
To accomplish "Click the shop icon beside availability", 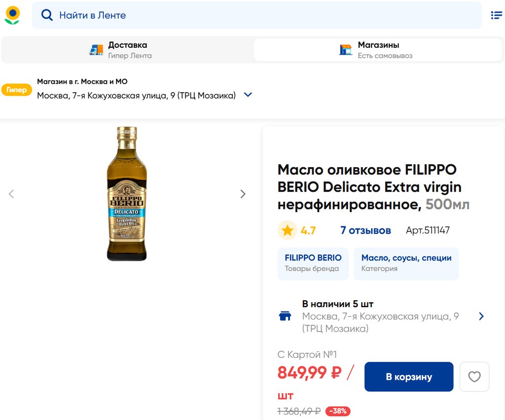I will click(x=285, y=316).
